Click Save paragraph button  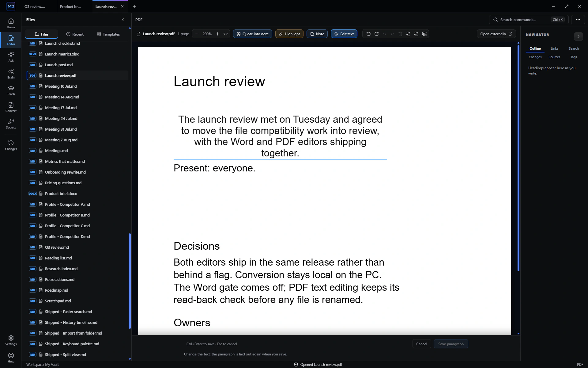coord(451,344)
